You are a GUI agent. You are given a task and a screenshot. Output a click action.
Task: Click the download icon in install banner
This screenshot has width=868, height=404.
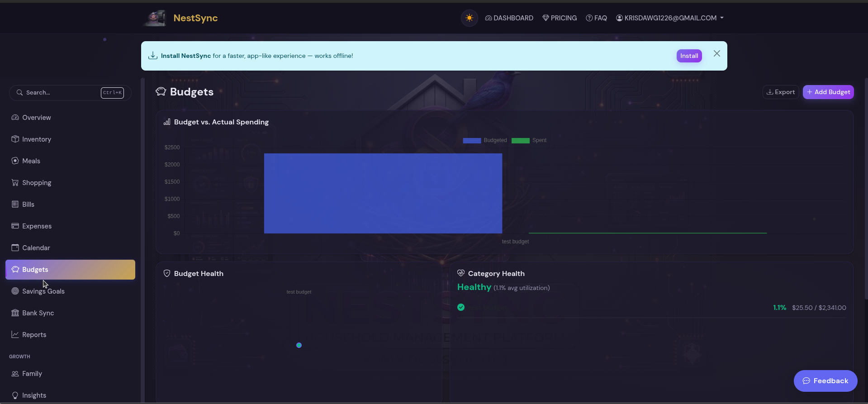pyautogui.click(x=153, y=56)
